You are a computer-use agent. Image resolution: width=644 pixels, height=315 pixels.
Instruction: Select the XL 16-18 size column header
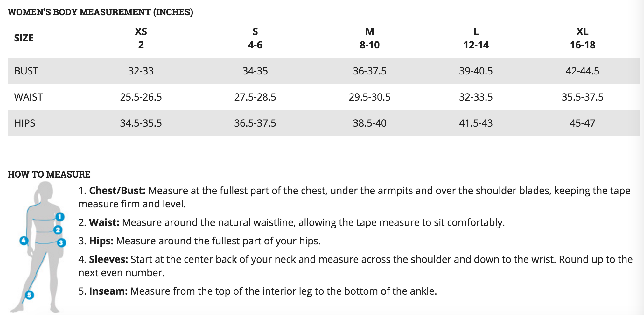tap(582, 38)
